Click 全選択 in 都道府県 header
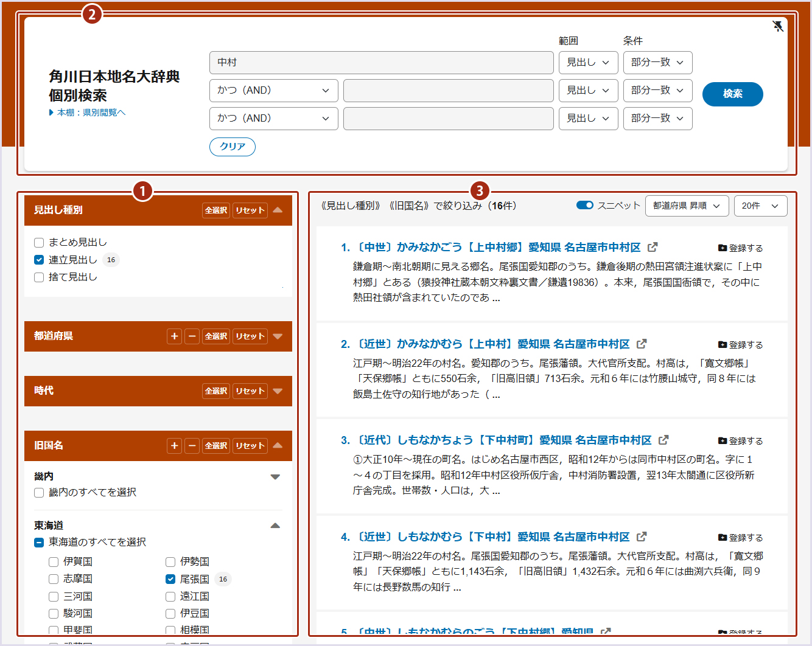 [216, 336]
